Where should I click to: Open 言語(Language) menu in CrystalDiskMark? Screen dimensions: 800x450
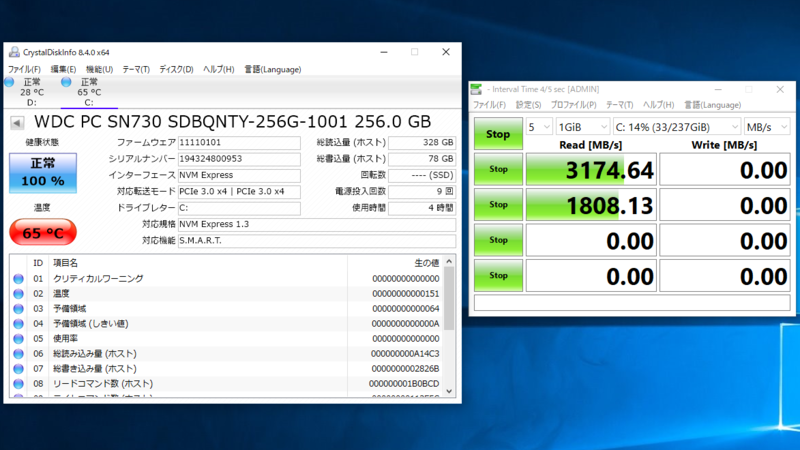coord(712,105)
